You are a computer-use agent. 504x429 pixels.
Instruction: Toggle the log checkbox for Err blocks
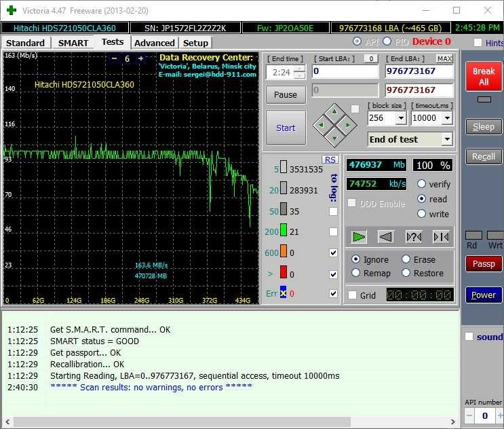[333, 294]
